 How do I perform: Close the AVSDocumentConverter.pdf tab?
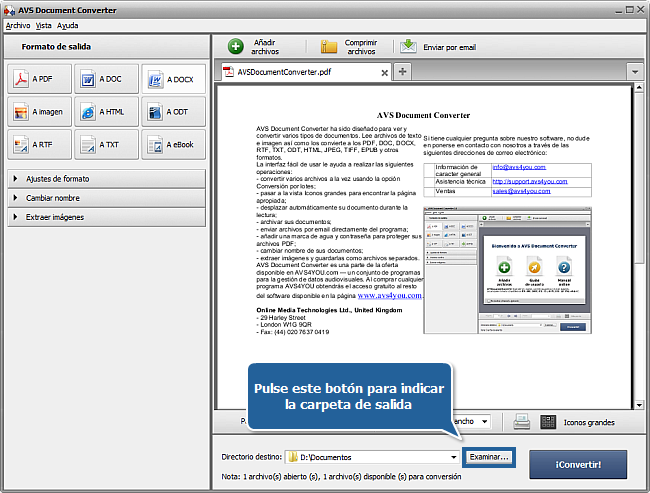(385, 72)
